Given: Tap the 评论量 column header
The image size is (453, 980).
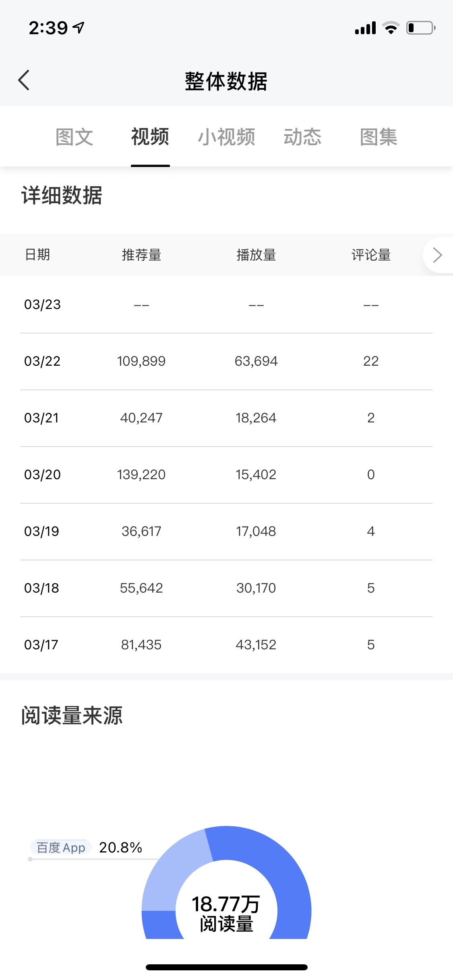Looking at the screenshot, I should coord(371,255).
